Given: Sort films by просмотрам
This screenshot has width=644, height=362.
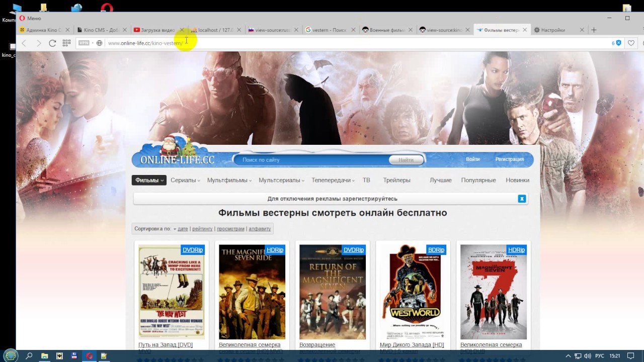Looking at the screenshot, I should click(230, 229).
